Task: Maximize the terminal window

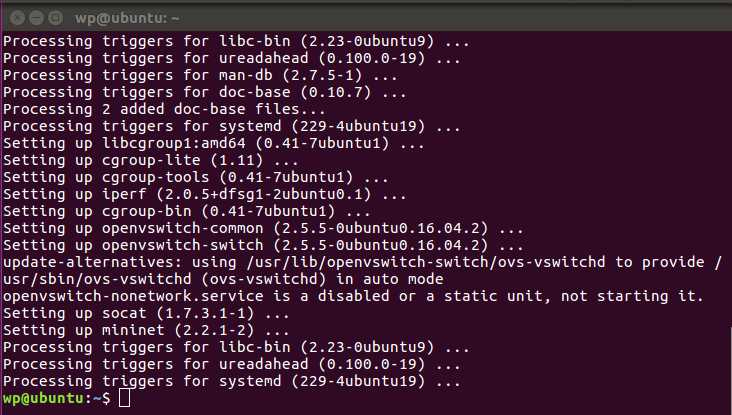Action: click(56, 18)
